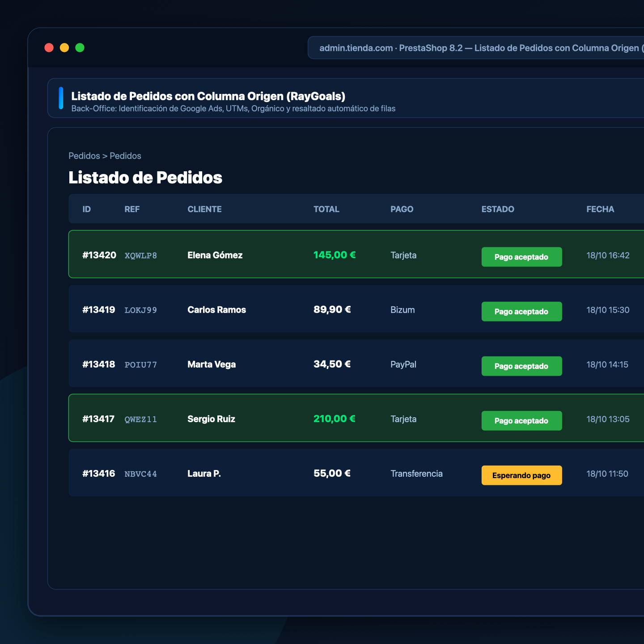Sort by the ESTADO column header
This screenshot has height=644, width=644.
[x=498, y=209]
